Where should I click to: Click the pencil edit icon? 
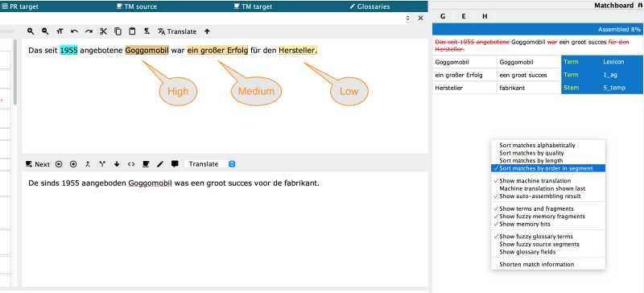coord(160,164)
